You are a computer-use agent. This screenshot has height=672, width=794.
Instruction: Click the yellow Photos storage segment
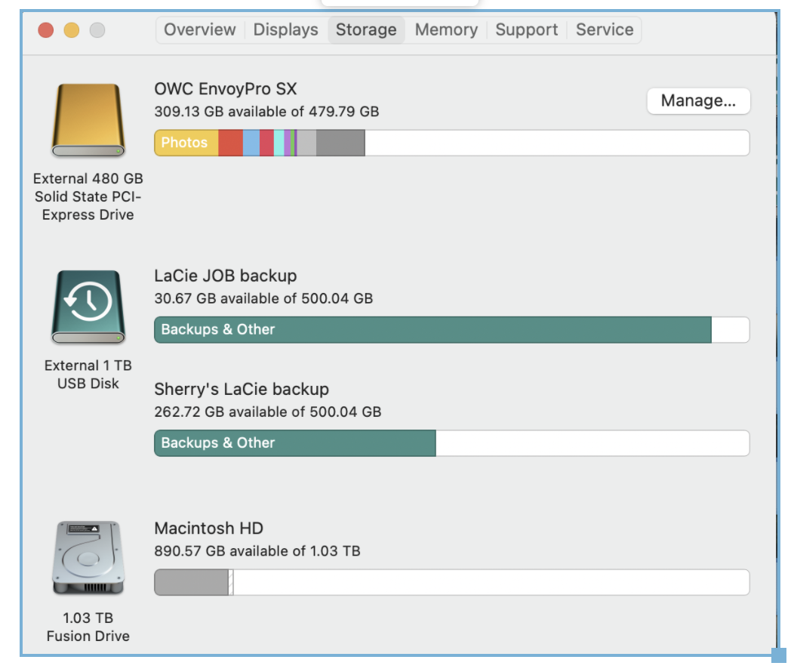coord(186,143)
